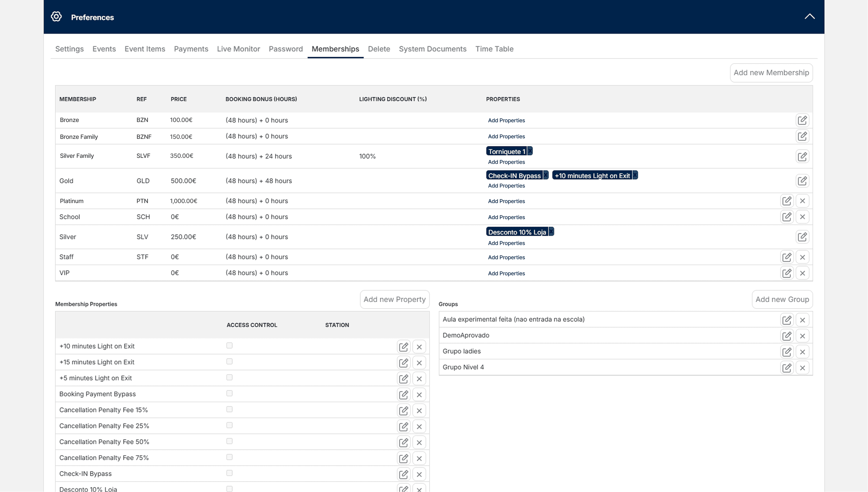Edit the Silver membership row

(802, 237)
